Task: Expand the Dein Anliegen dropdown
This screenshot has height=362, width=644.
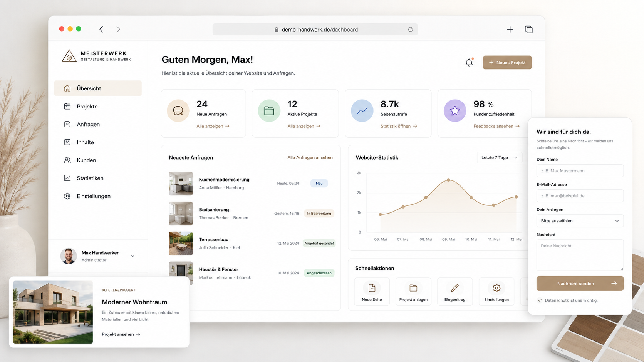Action: (580, 221)
